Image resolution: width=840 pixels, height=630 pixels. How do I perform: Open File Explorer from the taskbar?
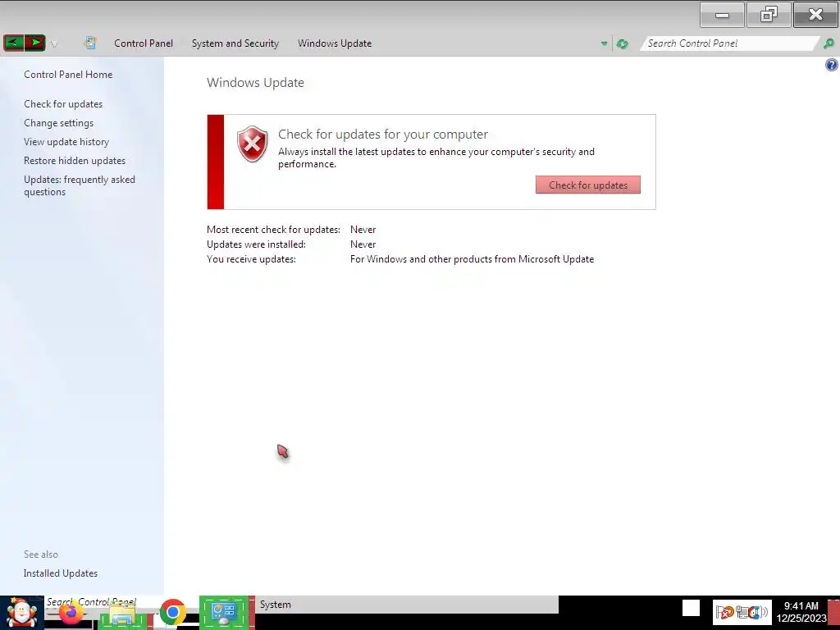click(122, 614)
